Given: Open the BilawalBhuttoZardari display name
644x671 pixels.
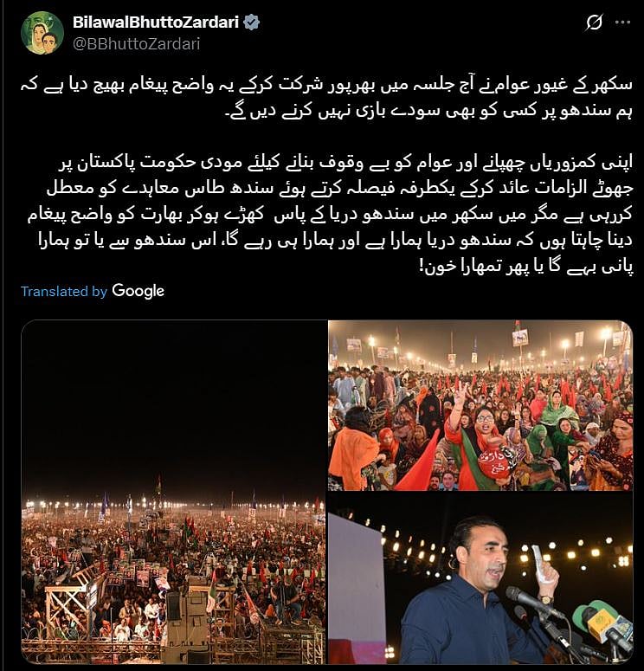Looking at the screenshot, I should 155,22.
